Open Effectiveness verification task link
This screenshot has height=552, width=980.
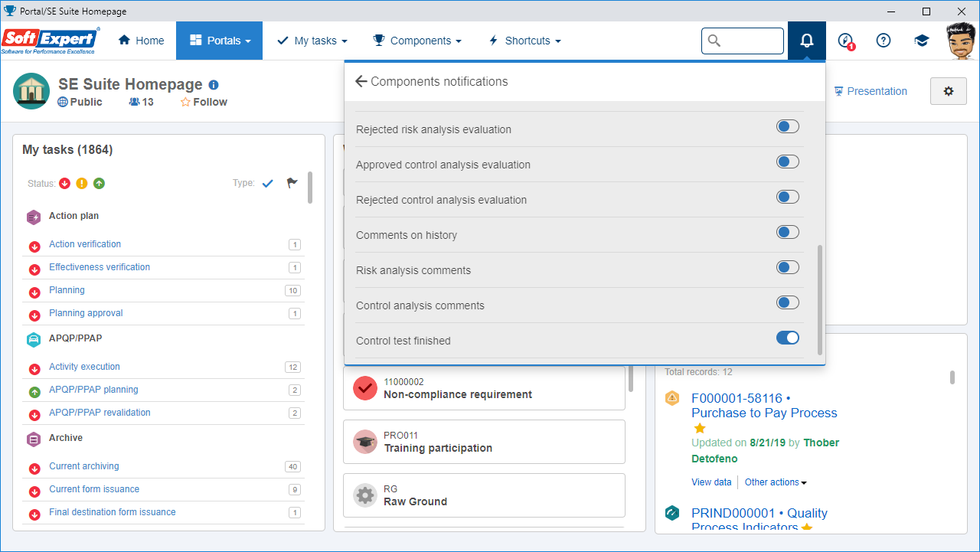[x=100, y=267]
